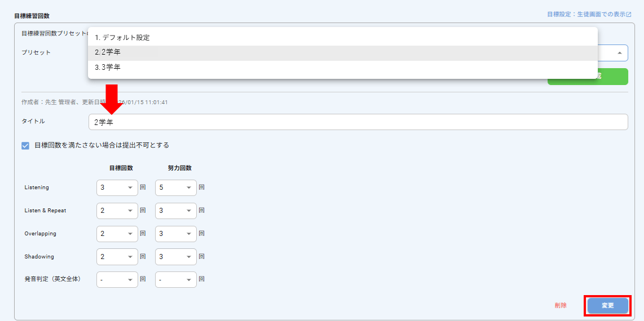Viewport: 644px width, 321px height.
Task: Click the red 削除 delete link
Action: pos(561,305)
